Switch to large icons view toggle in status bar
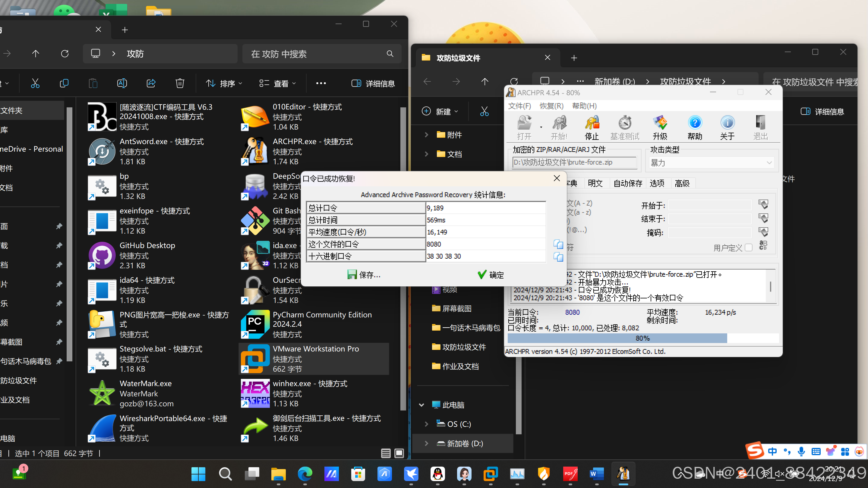 pos(399,453)
